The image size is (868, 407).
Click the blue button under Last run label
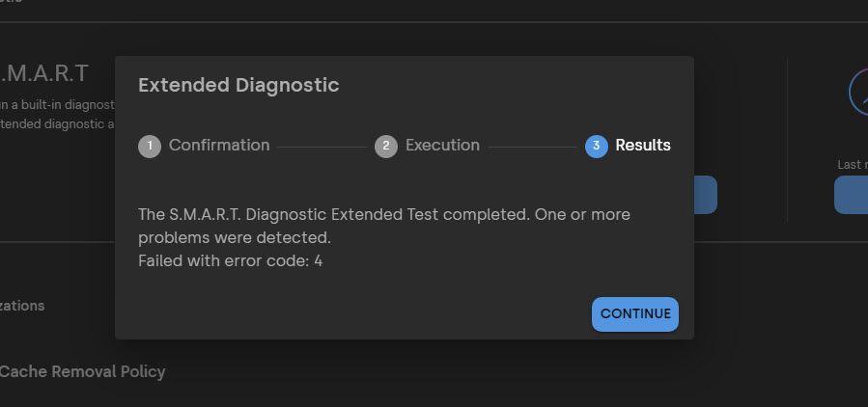[x=852, y=195]
